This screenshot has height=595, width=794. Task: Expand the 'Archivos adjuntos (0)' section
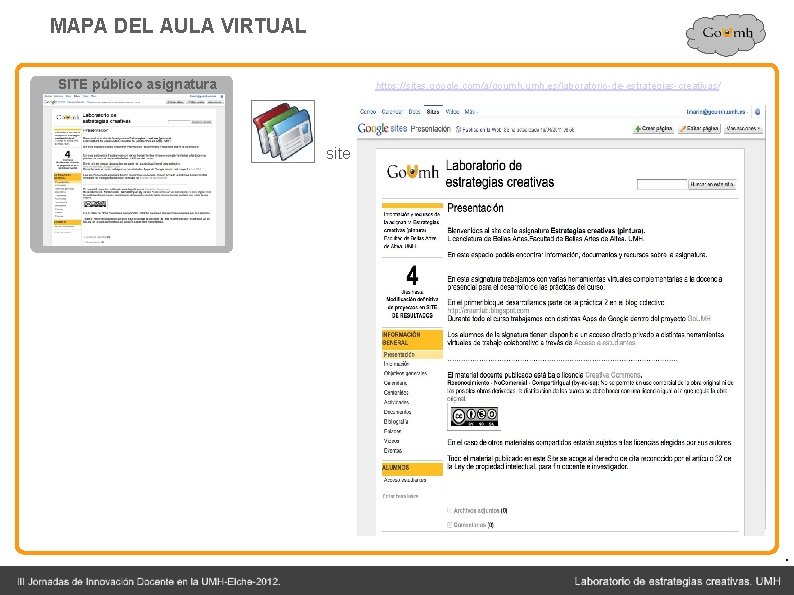tap(478, 510)
